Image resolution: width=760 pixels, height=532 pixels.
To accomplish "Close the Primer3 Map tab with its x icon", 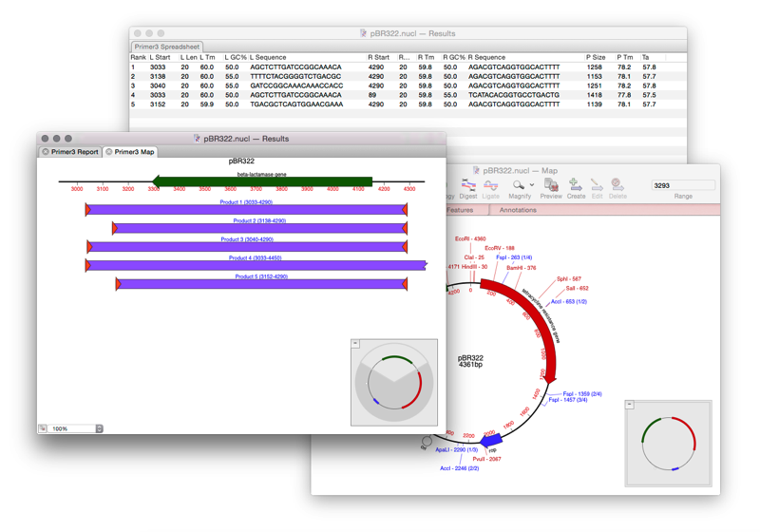I will (x=109, y=152).
